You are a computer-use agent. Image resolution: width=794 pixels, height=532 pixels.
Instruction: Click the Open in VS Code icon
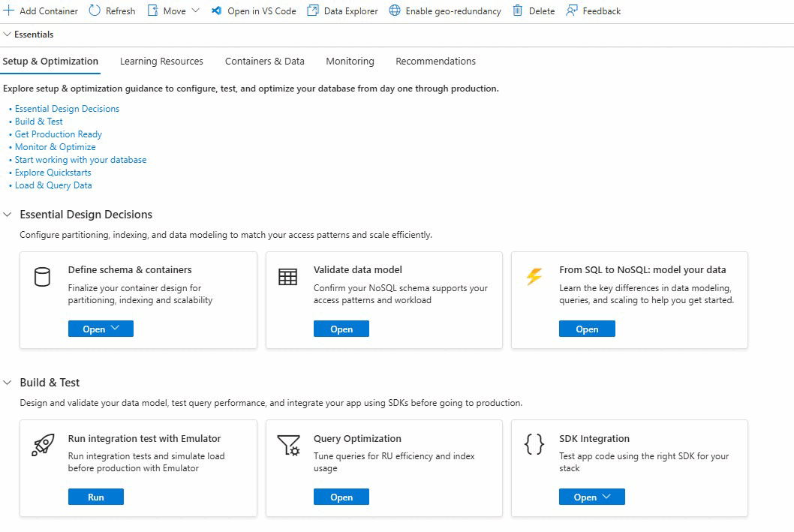point(216,11)
